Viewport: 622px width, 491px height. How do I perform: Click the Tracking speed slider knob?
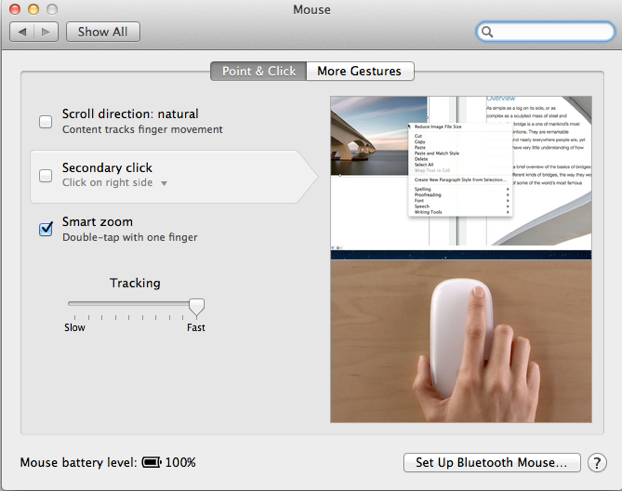197,306
